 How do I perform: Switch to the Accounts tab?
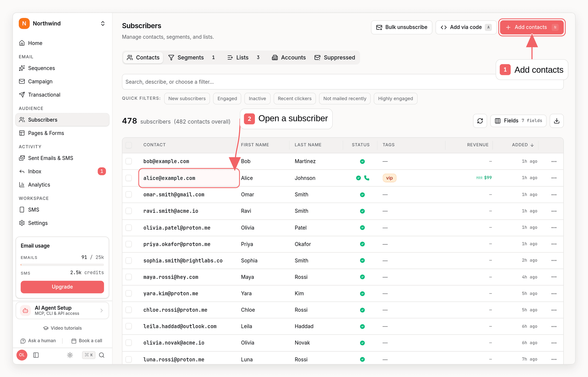pos(289,58)
